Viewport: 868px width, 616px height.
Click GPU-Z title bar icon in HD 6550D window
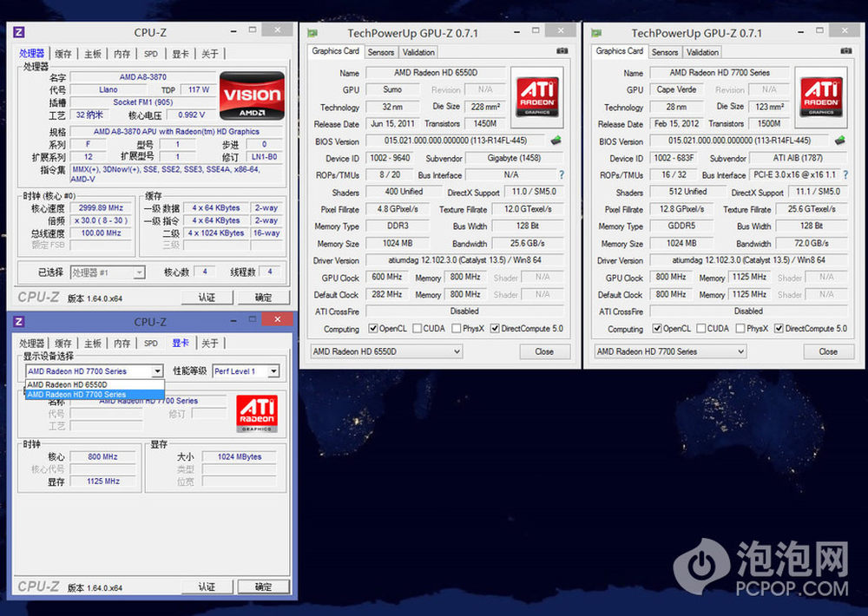pyautogui.click(x=312, y=33)
